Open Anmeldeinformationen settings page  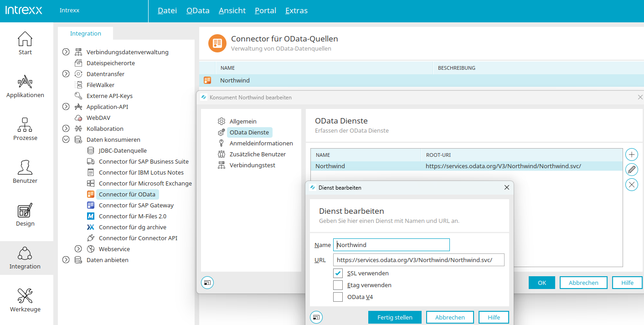[261, 143]
